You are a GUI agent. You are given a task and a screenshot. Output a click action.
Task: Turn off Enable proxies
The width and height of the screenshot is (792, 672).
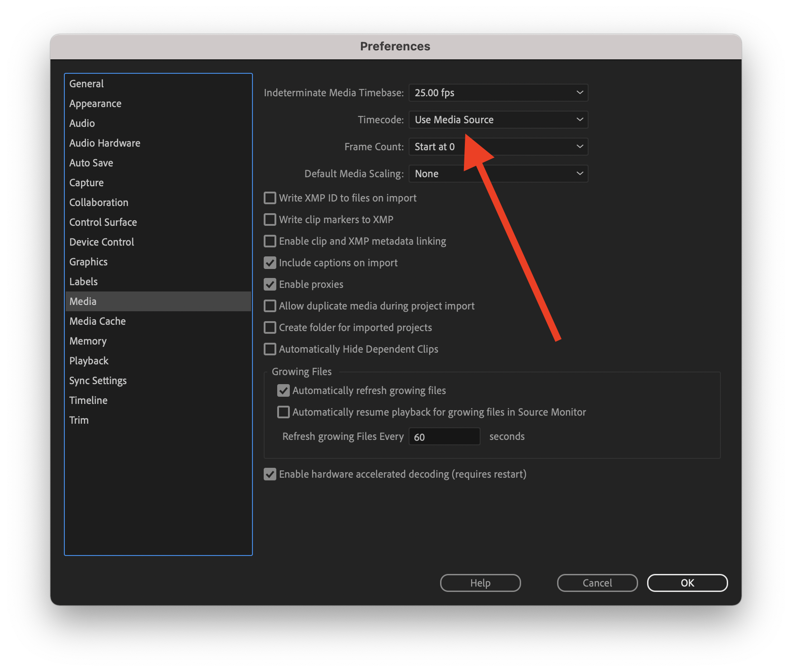tap(270, 284)
